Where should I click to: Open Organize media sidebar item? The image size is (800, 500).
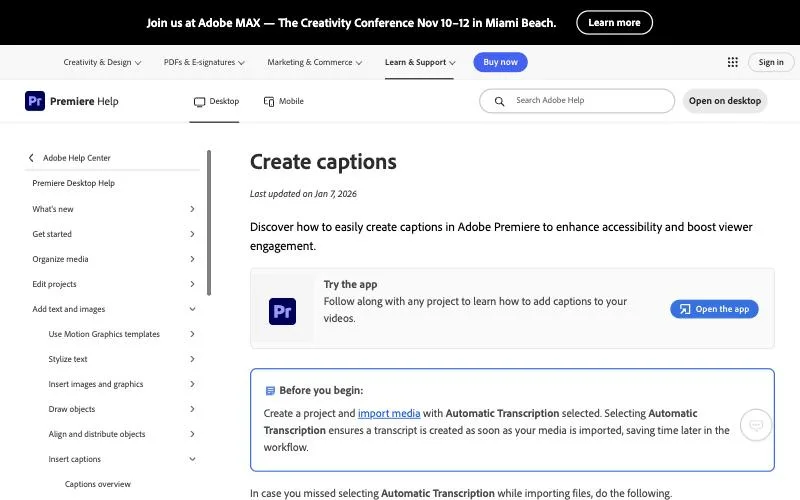coord(60,259)
